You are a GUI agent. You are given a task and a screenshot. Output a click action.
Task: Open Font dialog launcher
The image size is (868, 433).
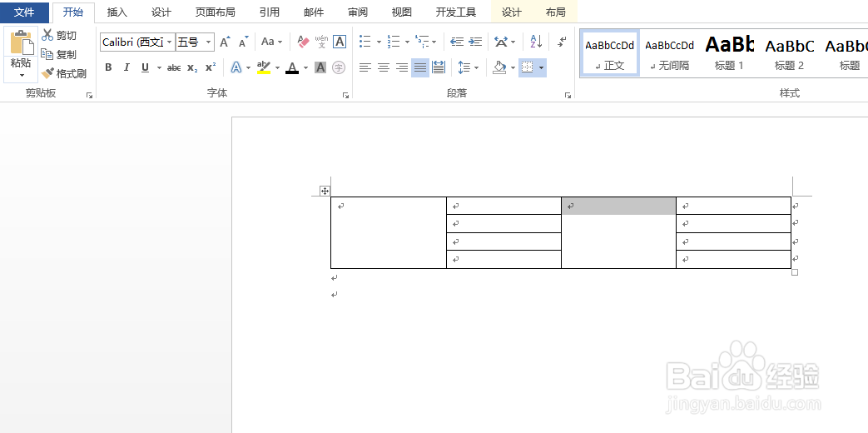(346, 95)
